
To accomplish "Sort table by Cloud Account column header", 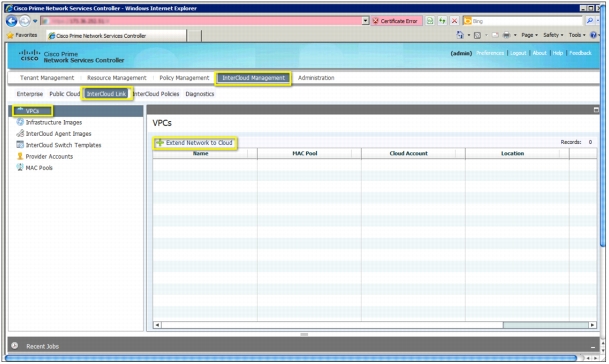I will (409, 153).
